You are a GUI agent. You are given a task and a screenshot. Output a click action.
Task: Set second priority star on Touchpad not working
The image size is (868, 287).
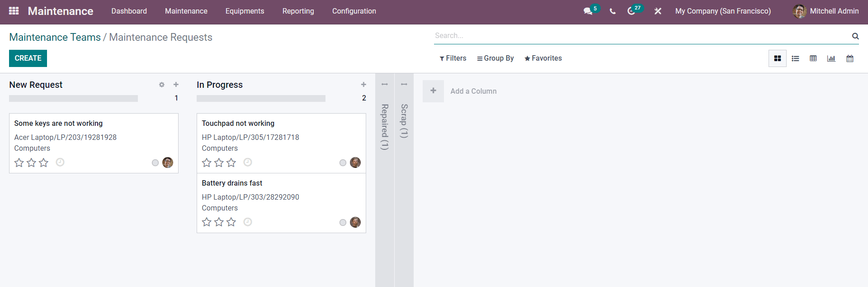[x=219, y=163]
